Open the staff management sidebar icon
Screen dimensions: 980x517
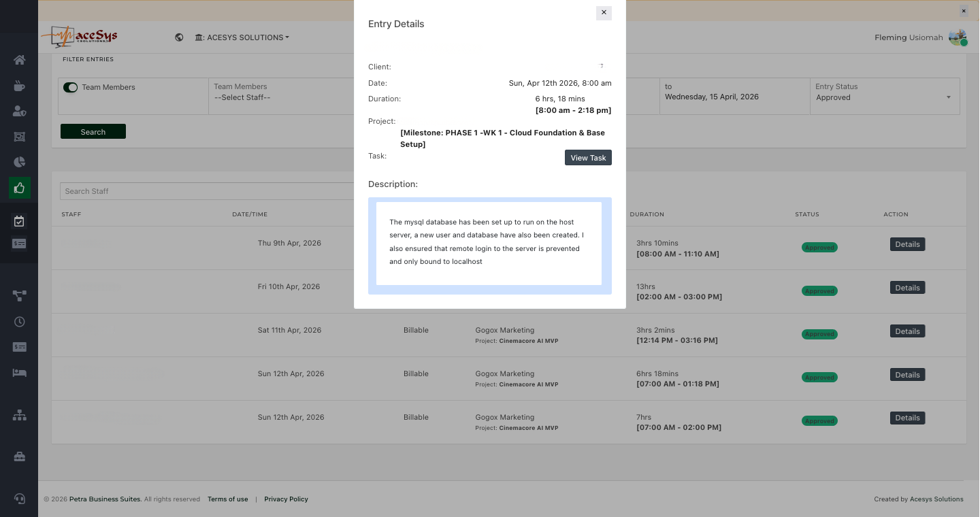click(x=19, y=111)
